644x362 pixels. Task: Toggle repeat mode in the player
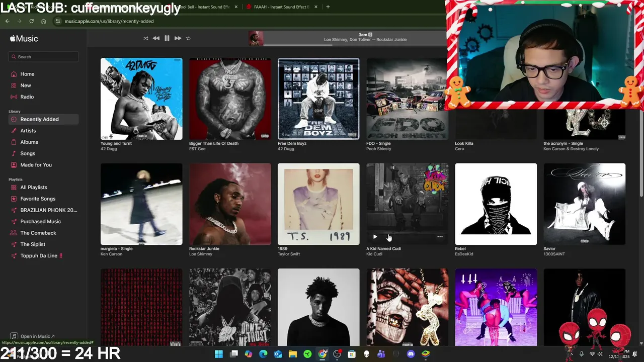click(188, 38)
